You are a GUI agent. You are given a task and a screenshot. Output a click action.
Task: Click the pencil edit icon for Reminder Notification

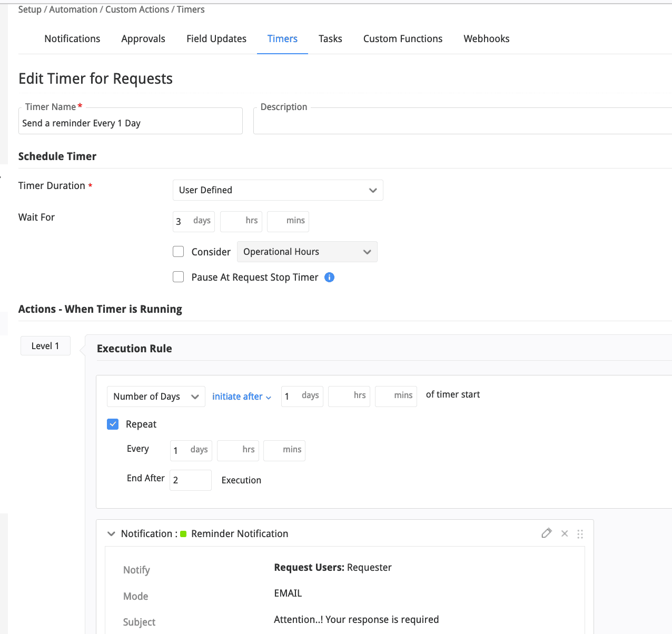[546, 533]
